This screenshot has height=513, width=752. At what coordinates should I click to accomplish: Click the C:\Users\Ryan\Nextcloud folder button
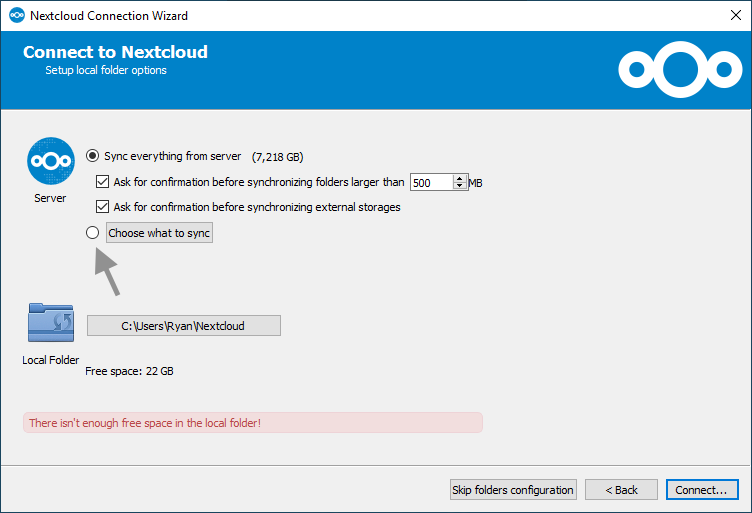184,326
